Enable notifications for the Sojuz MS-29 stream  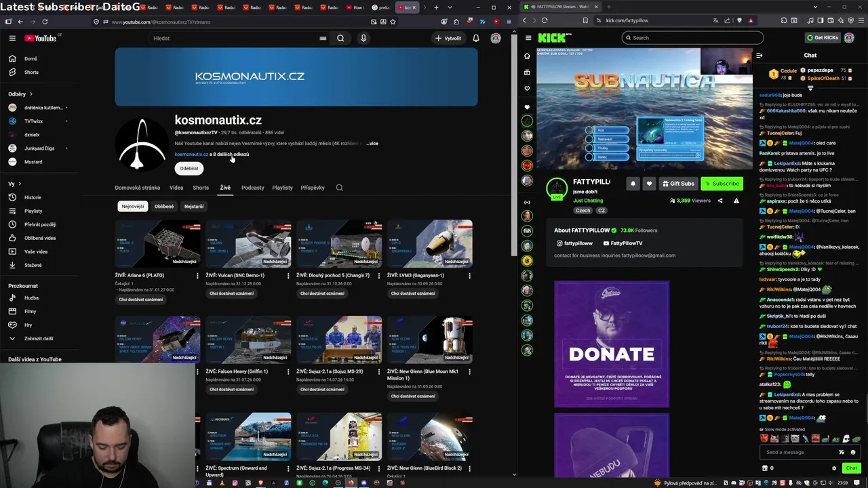pos(322,390)
